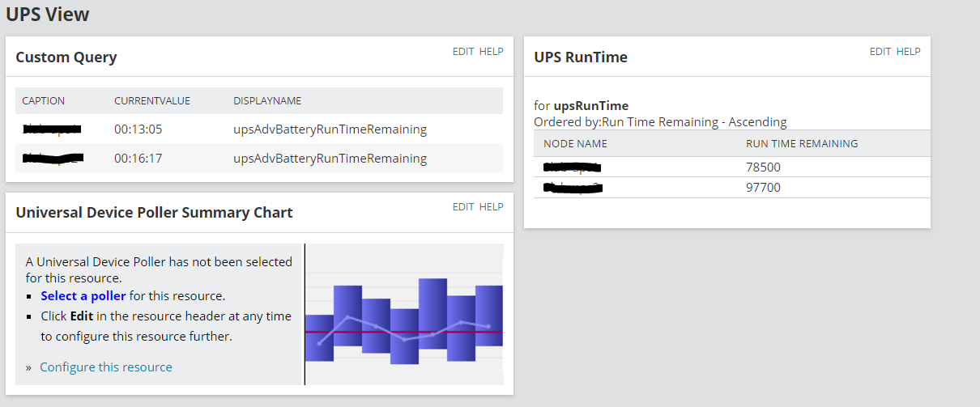Click the NODE NAME column header
Image resolution: width=980 pixels, height=407 pixels.
[575, 144]
